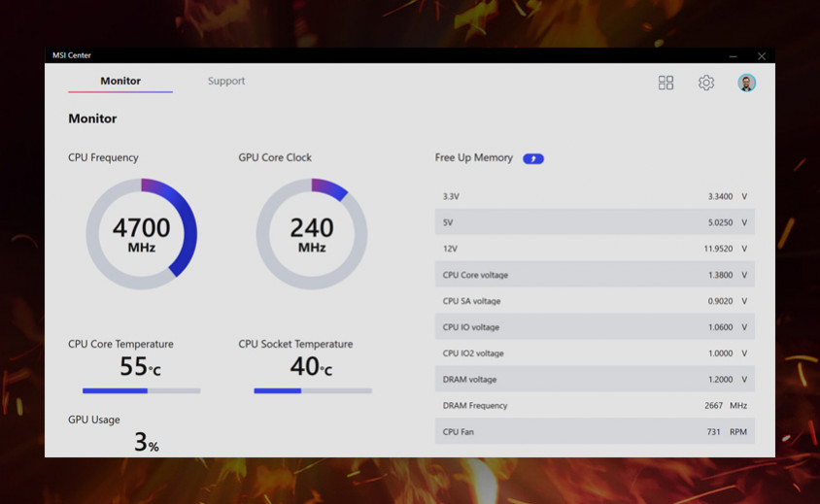Select the 12V voltage row
Image resolution: width=820 pixels, height=504 pixels.
pyautogui.click(x=595, y=249)
